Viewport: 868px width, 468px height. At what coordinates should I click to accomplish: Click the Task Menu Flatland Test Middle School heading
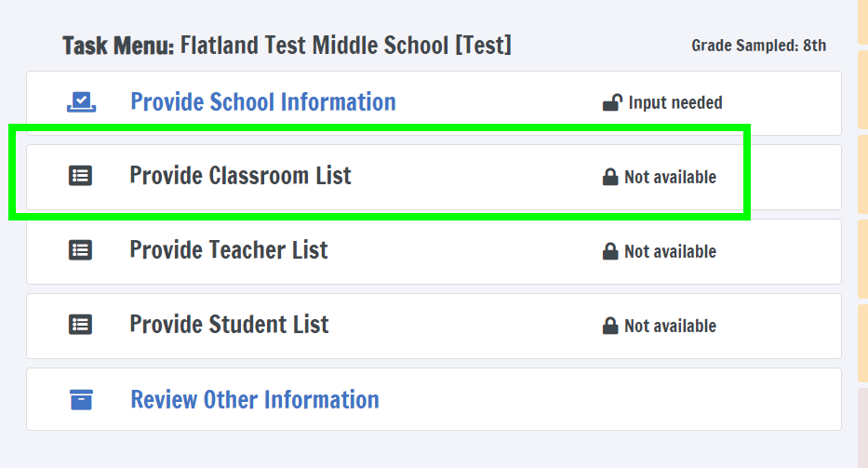[287, 45]
